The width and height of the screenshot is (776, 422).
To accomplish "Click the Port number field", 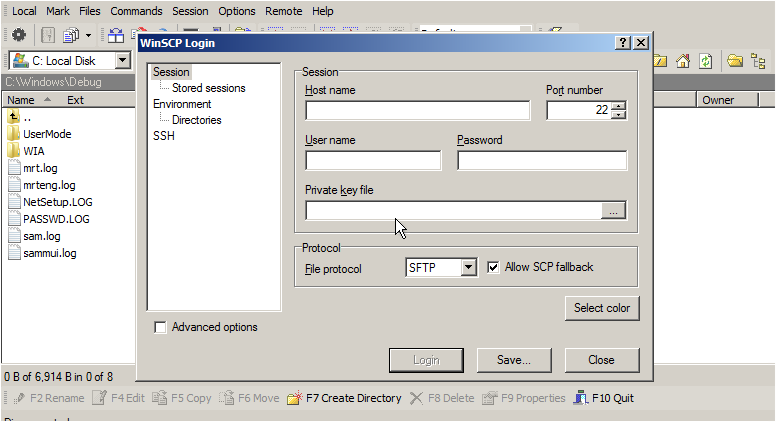I will [x=579, y=110].
